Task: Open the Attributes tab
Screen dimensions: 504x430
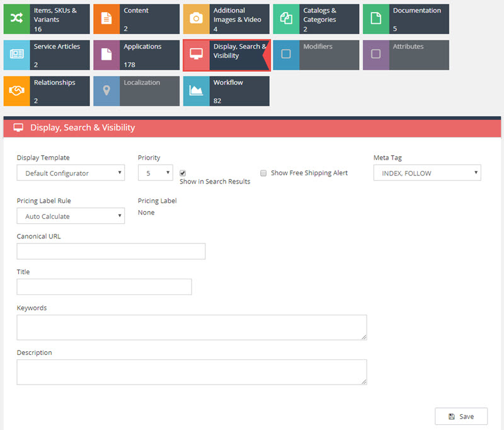Action: [406, 55]
